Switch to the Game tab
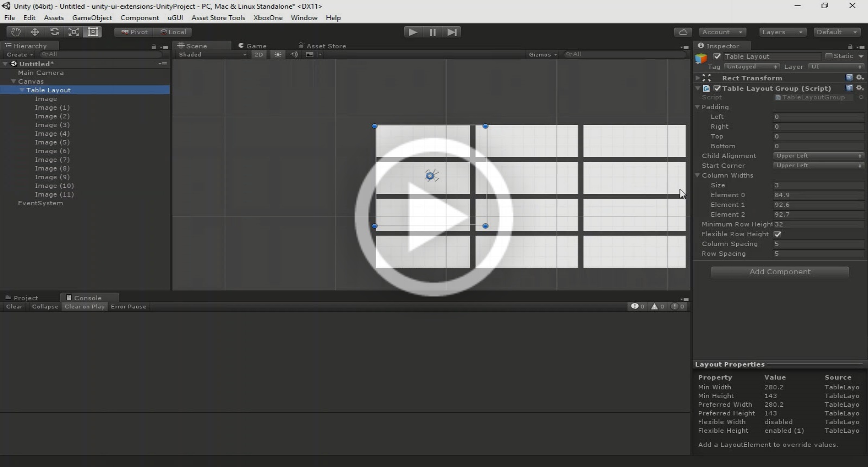Image resolution: width=868 pixels, height=467 pixels. [x=252, y=46]
